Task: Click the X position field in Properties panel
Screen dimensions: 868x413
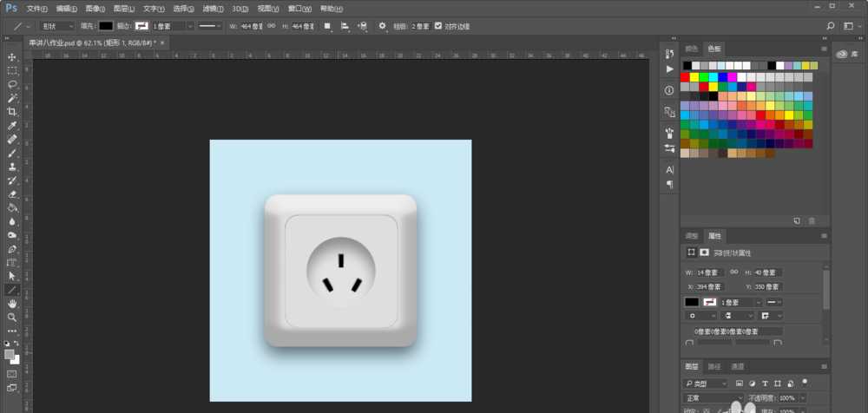Action: click(x=707, y=286)
